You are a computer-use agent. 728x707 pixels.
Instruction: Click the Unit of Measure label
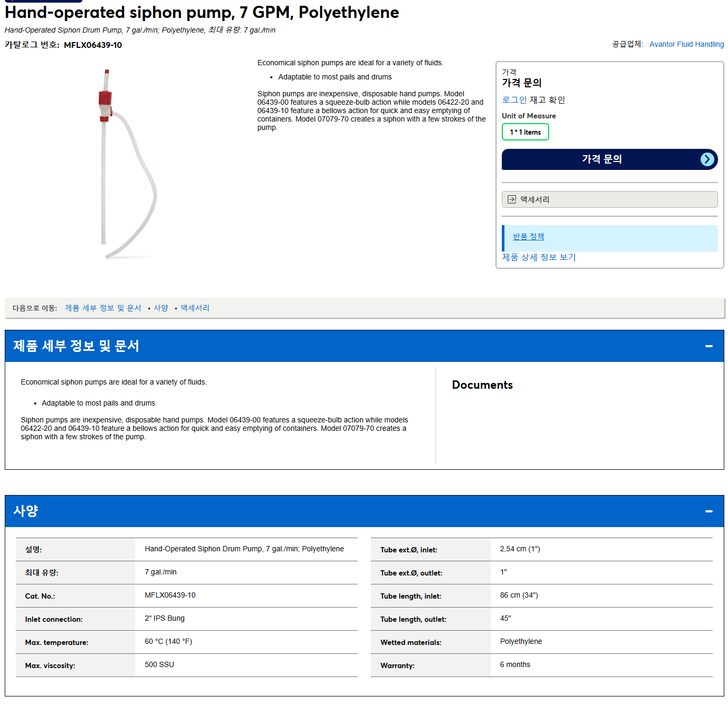click(x=529, y=116)
